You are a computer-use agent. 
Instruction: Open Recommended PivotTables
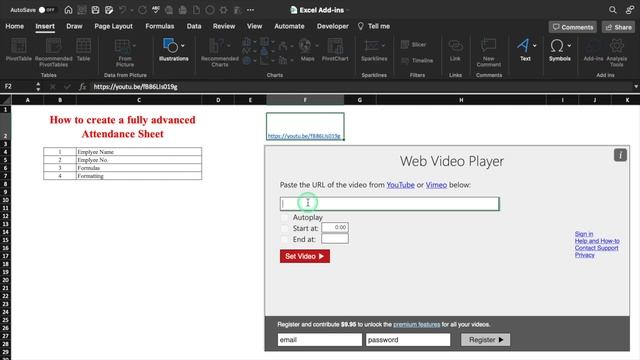53,52
